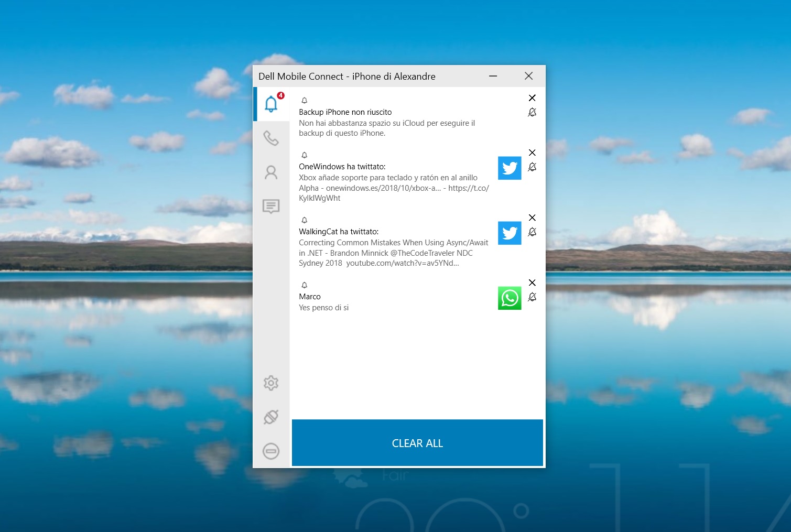
Task: Dismiss the Marco WhatsApp notification
Action: coord(532,283)
